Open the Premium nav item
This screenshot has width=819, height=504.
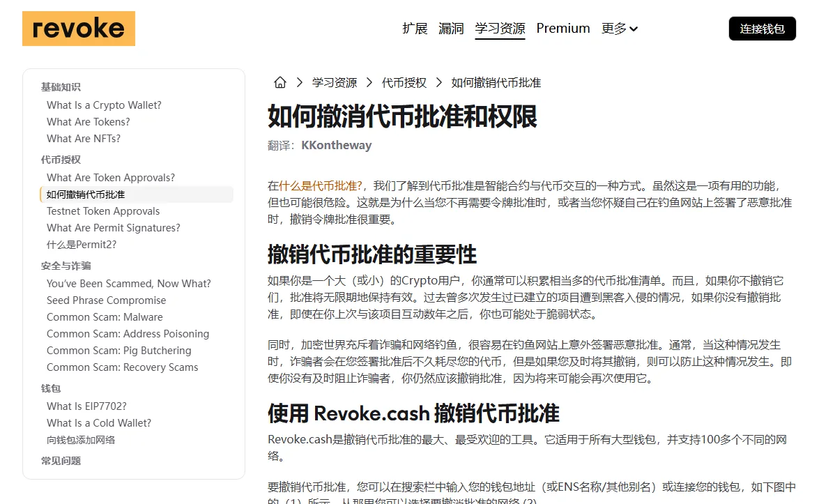coord(563,28)
